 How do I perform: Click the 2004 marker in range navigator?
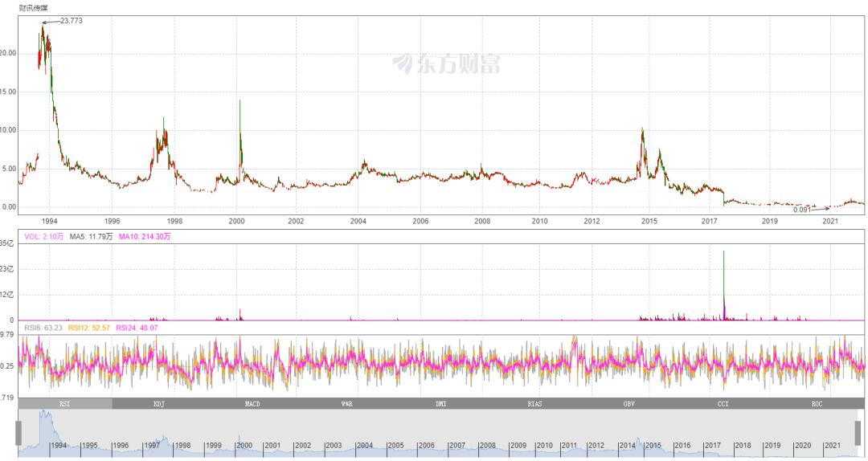pyautogui.click(x=364, y=445)
